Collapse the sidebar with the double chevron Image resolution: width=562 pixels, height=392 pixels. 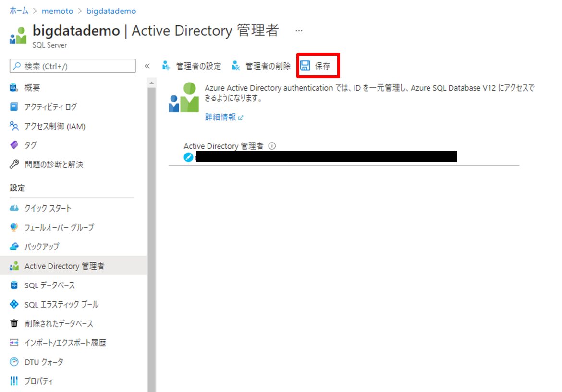[x=147, y=66]
